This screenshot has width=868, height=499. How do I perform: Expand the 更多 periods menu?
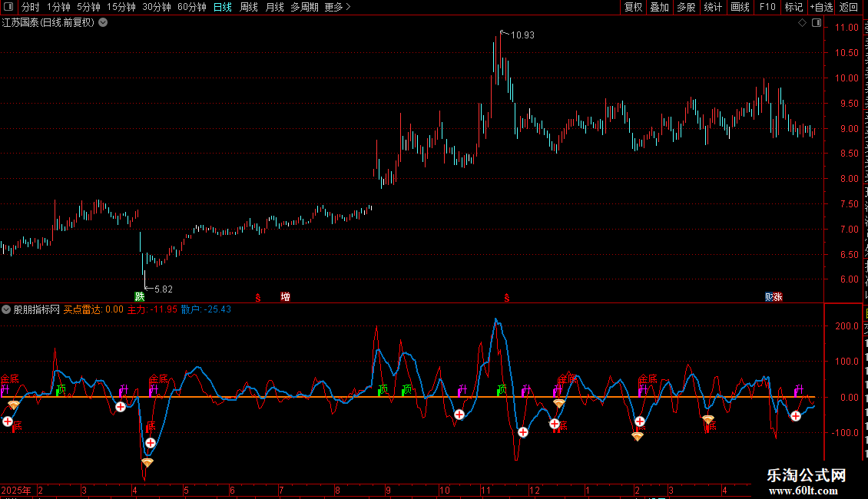point(337,7)
